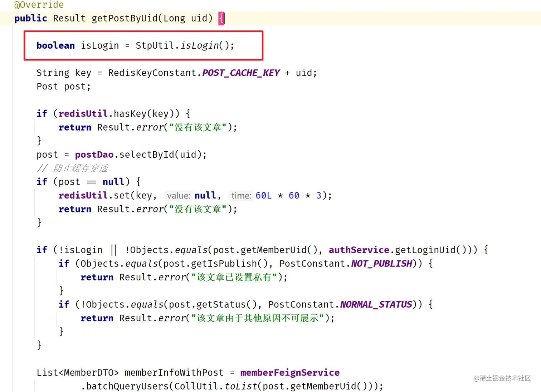Click the 'time:' parameter hint
This screenshot has height=392, width=541.
[242, 196]
